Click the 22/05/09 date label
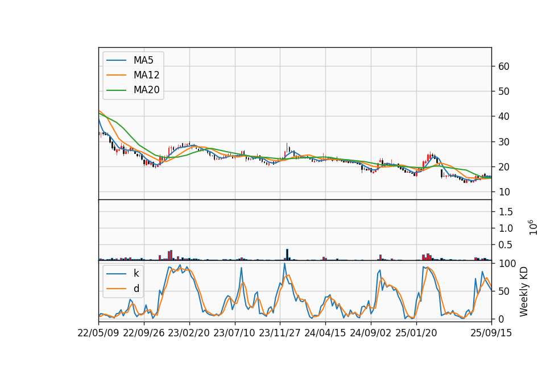546x392 pixels. pos(98,333)
